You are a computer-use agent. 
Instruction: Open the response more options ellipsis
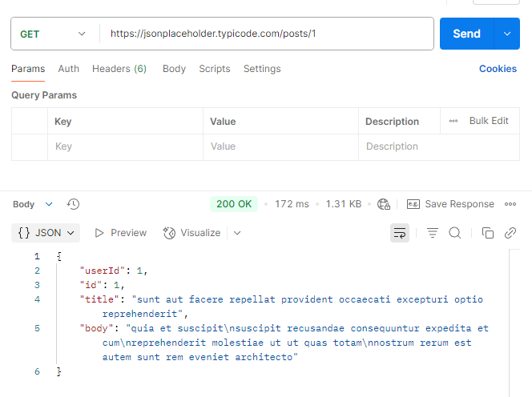(510, 204)
